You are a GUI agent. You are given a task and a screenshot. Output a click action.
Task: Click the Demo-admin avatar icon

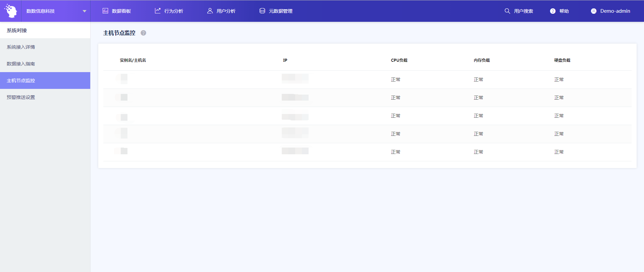pyautogui.click(x=594, y=11)
